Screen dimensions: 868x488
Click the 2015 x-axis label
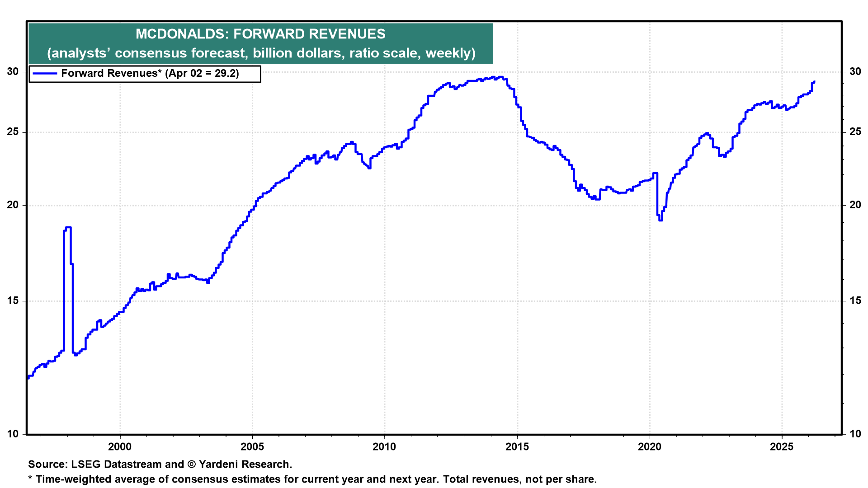[x=517, y=447]
